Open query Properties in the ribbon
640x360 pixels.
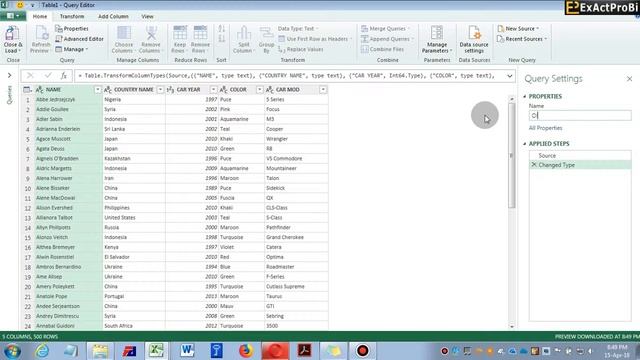(x=72, y=29)
